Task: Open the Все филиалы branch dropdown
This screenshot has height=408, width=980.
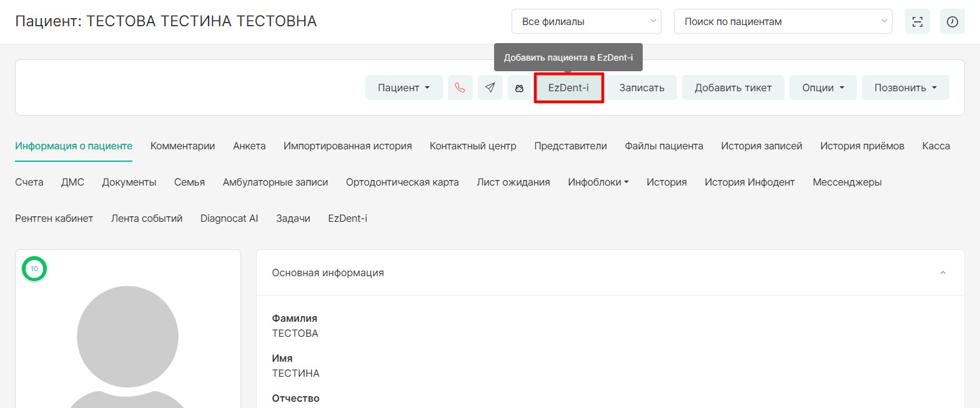Action: pyautogui.click(x=587, y=21)
